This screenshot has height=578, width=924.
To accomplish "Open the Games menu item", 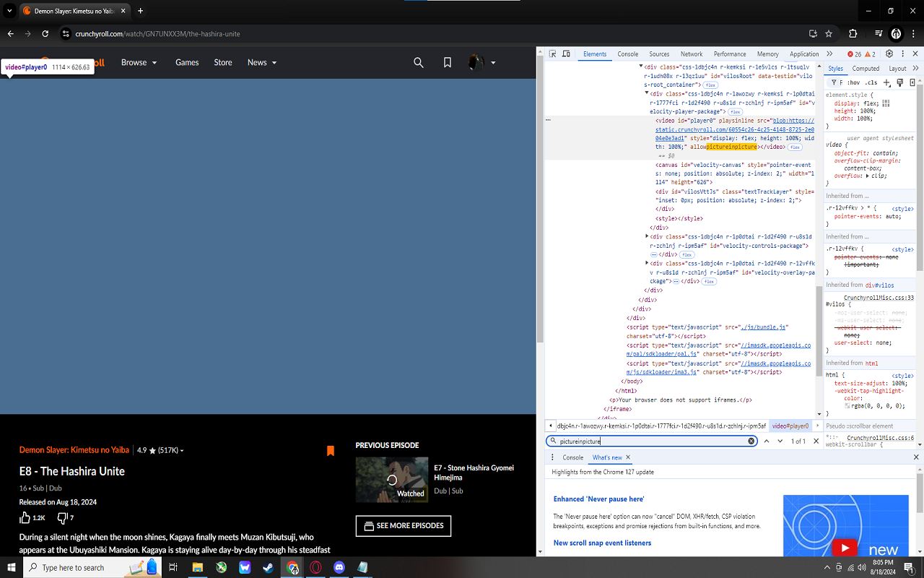I will 187,63.
